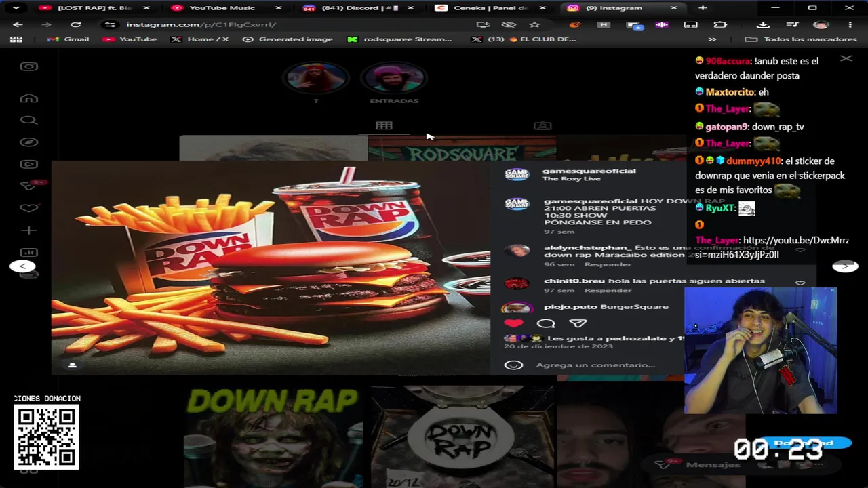The width and height of the screenshot is (868, 488).
Task: Open the Instagram logo in sidebar
Action: [28, 66]
